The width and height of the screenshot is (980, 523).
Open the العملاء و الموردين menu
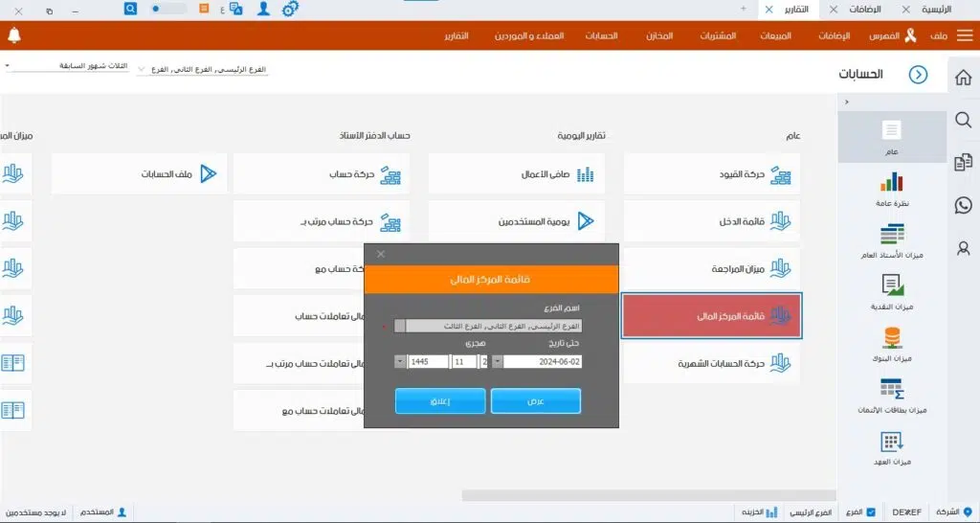click(x=529, y=35)
